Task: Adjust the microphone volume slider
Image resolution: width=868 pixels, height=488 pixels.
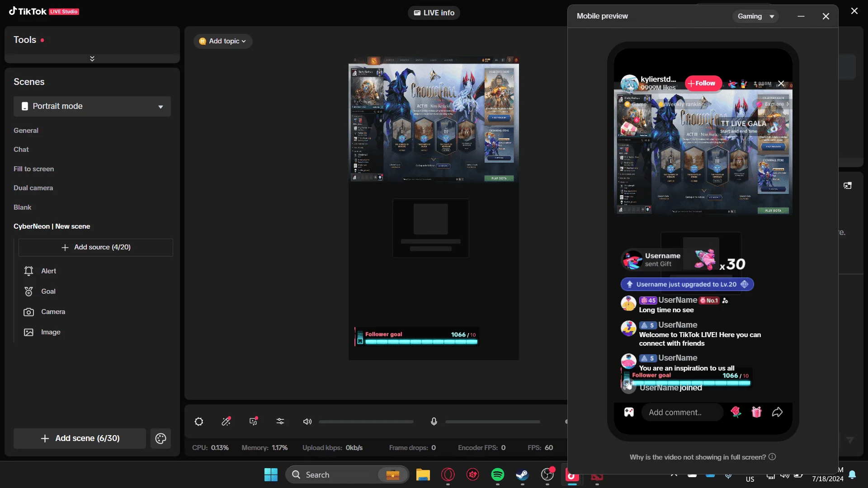Action: tap(493, 422)
